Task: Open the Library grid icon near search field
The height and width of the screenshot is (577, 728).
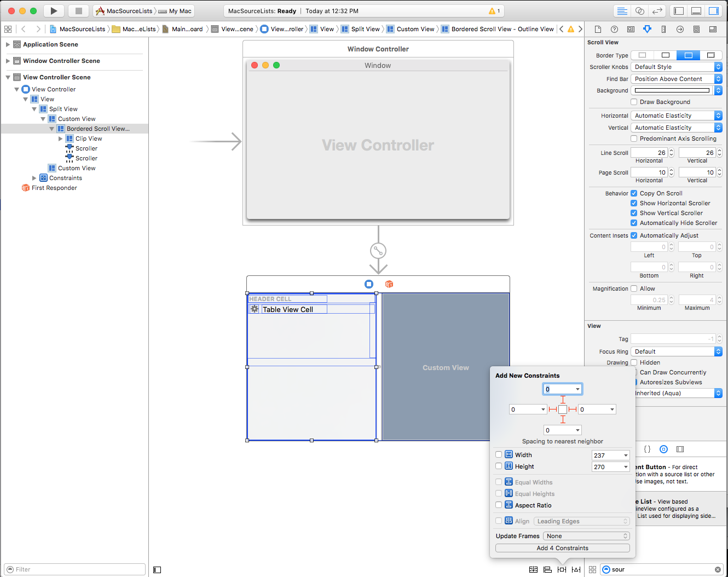Action: point(592,569)
